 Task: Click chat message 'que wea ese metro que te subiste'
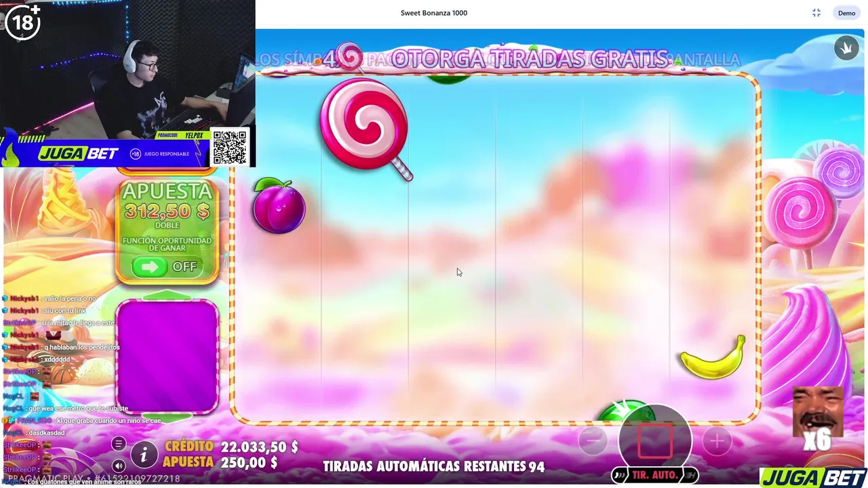pos(79,408)
